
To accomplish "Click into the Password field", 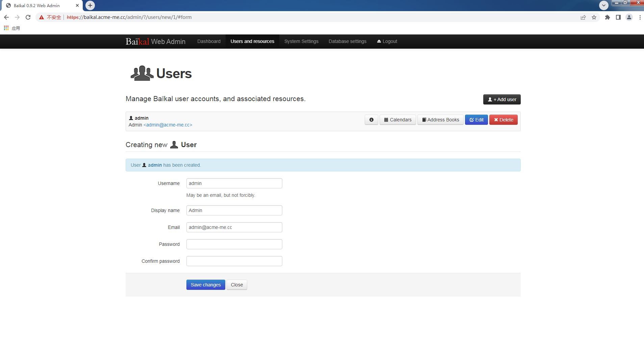I will 234,244.
